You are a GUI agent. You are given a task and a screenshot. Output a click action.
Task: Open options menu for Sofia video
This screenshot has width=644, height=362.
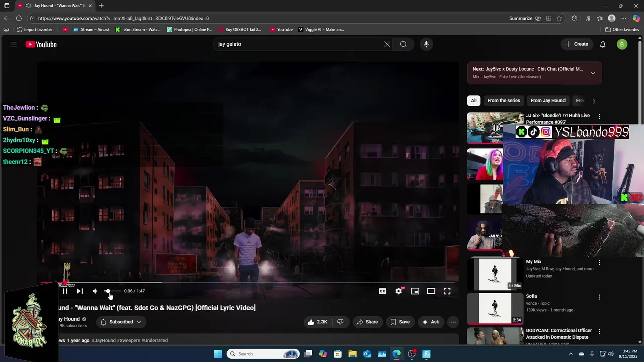(x=599, y=297)
